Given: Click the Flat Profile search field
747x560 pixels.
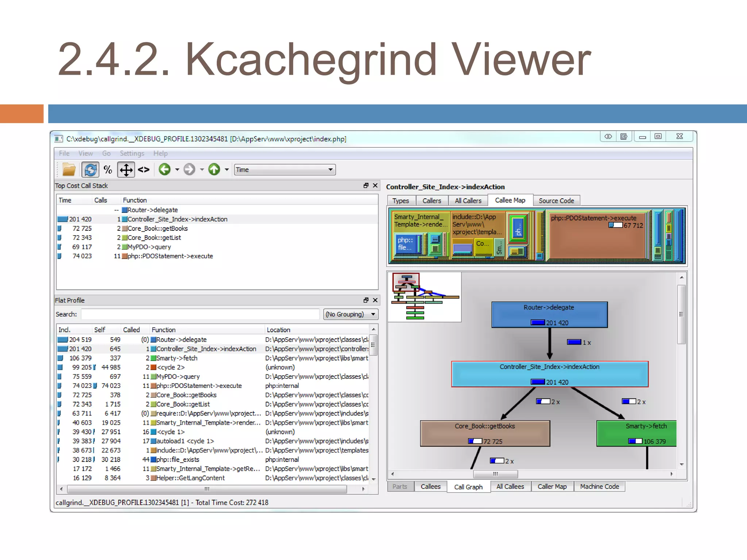Looking at the screenshot, I should (200, 314).
